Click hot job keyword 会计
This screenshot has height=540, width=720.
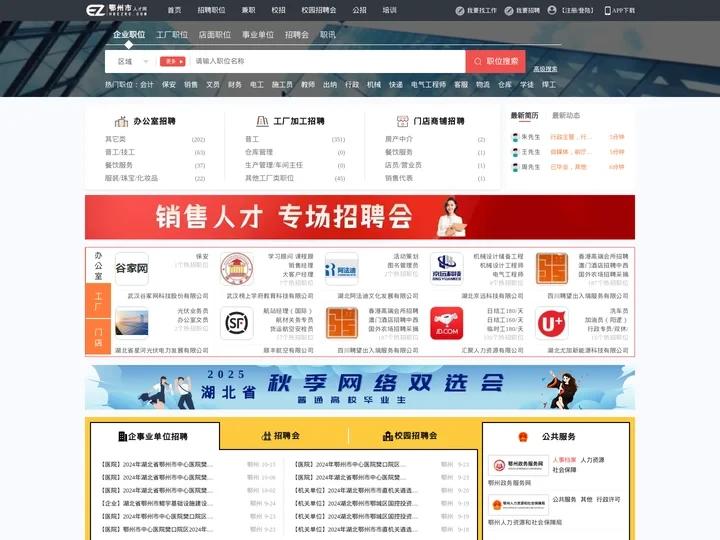[x=147, y=84]
